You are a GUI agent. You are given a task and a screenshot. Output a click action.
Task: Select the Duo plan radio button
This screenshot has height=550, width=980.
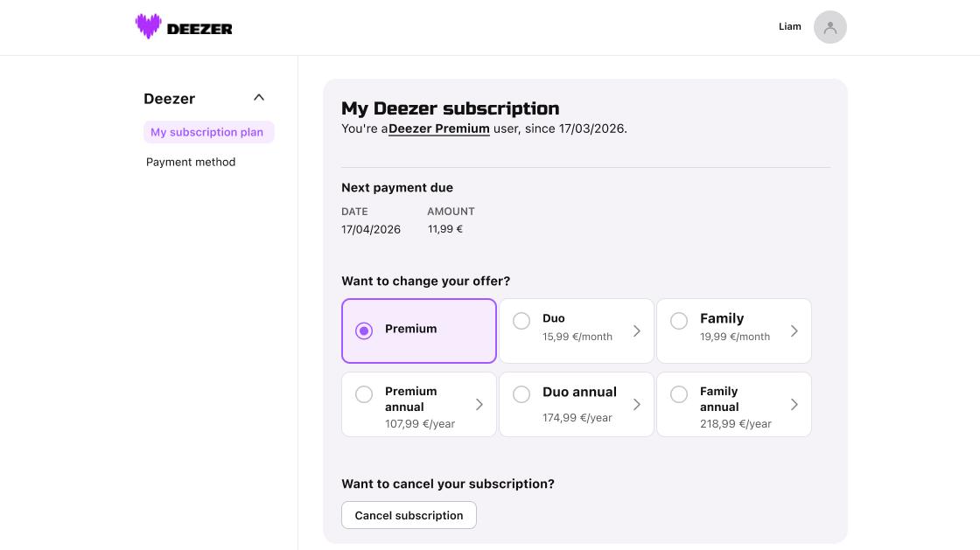tap(521, 321)
